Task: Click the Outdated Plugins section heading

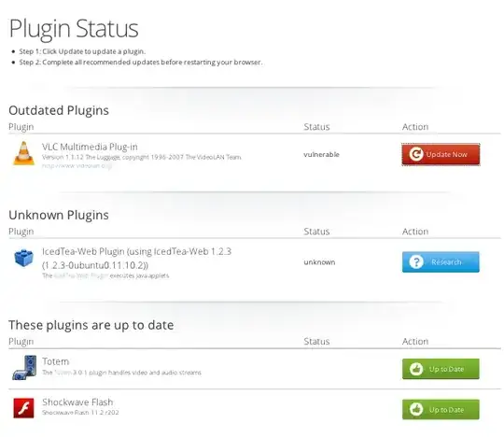Action: point(59,110)
